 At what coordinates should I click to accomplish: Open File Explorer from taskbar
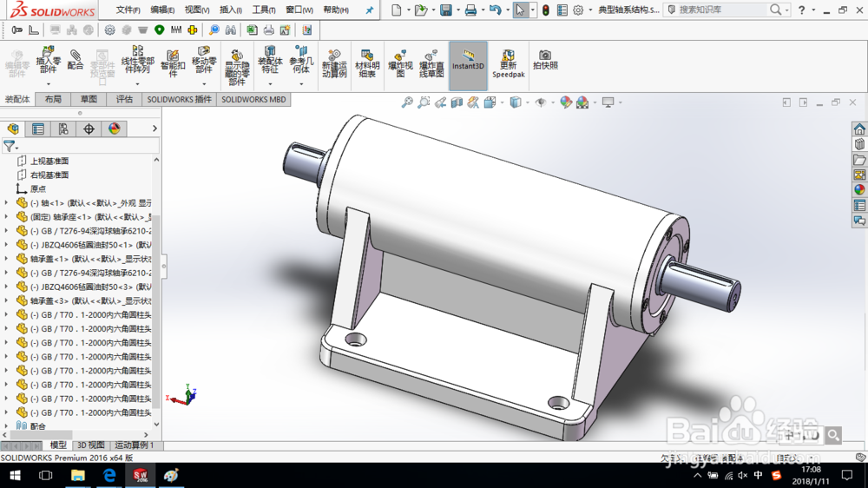[77, 475]
